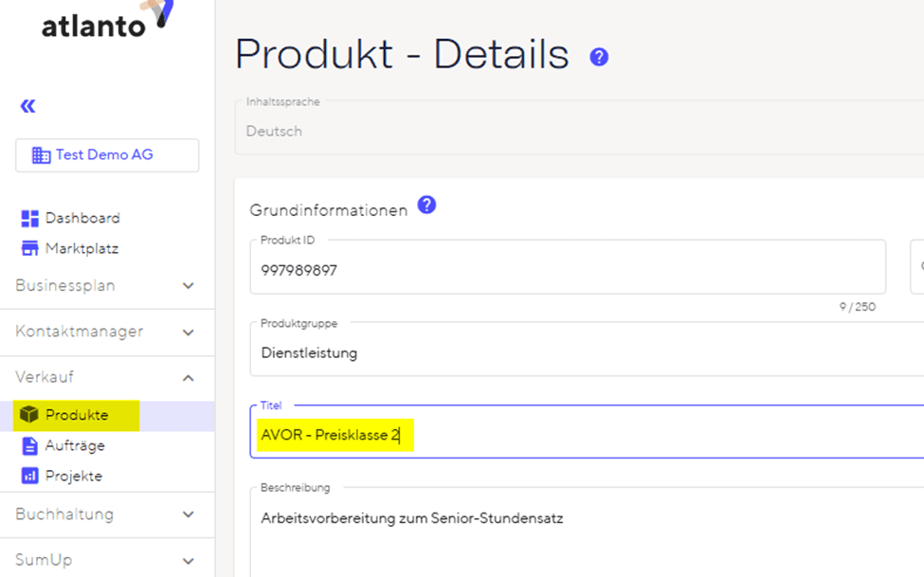
Task: Open the Produktgruppe dropdown showing Dienstleistung
Action: pyautogui.click(x=587, y=350)
